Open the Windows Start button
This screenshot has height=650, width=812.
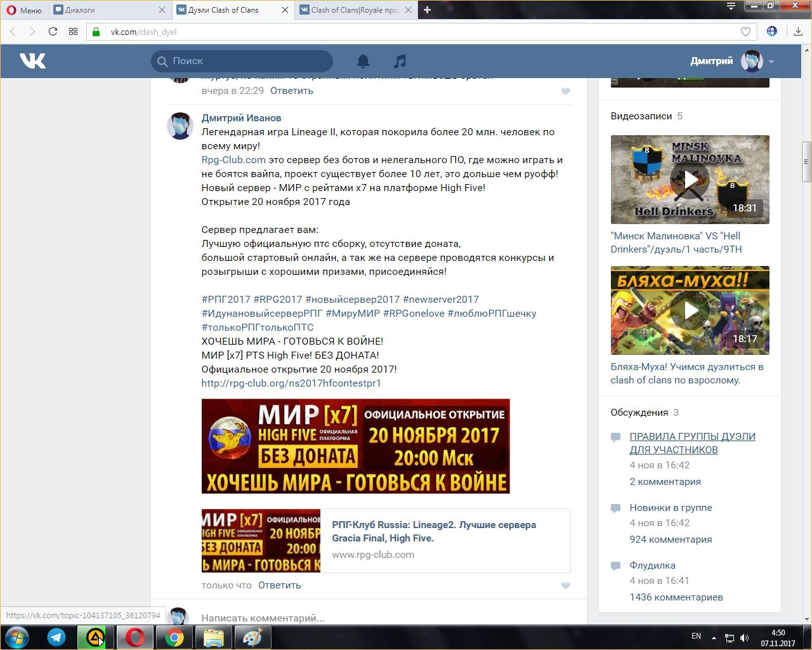pos(17,637)
